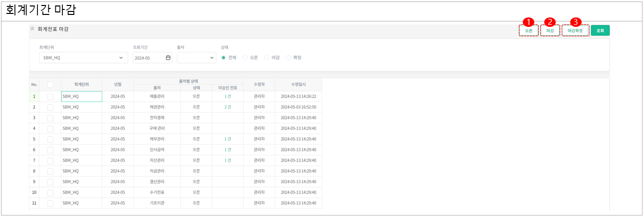The height and width of the screenshot is (217, 644).
Task: Tick the checkbox for row 5 채무관리
Action: 50,139
